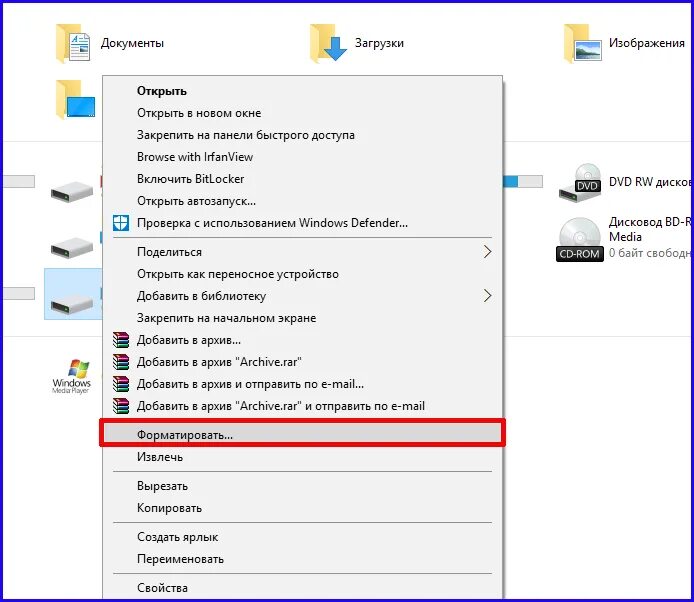Click the Дисковод BD-ROM Media label
Image resolution: width=694 pixels, height=602 pixels.
click(651, 229)
